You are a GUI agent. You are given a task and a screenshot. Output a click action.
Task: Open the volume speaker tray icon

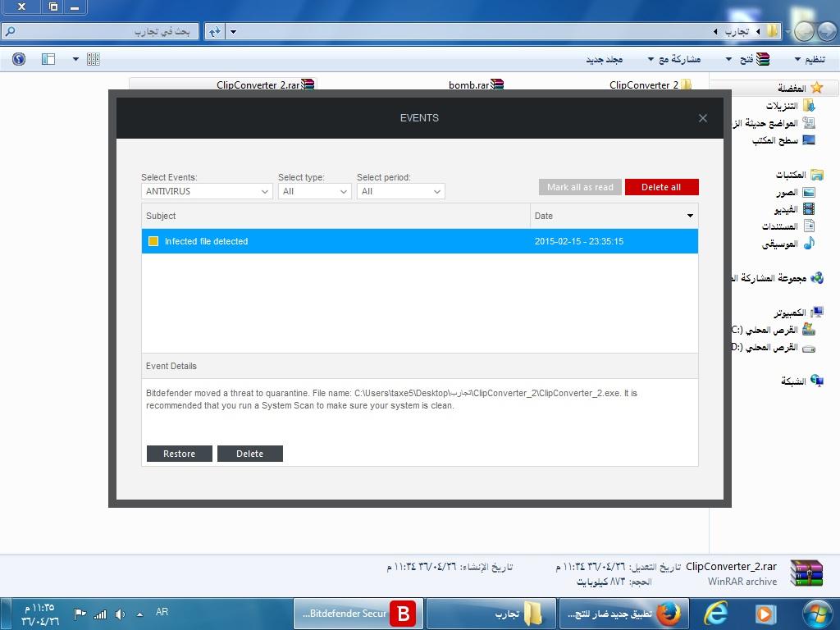(x=121, y=614)
